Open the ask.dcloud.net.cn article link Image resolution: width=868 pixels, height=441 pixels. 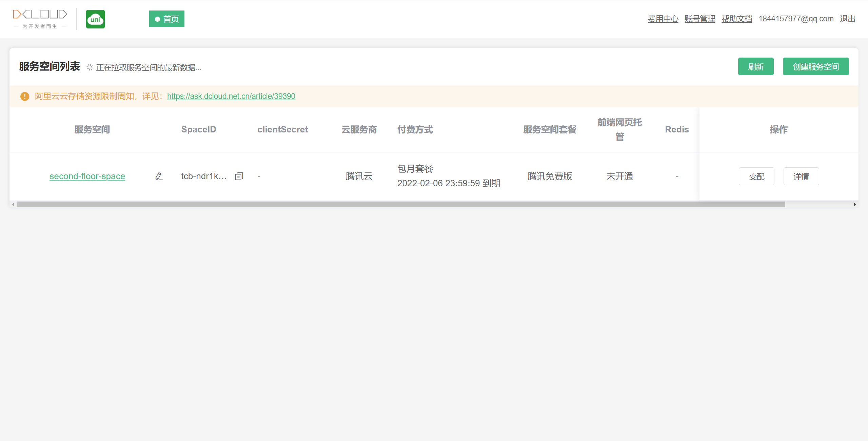tap(231, 97)
